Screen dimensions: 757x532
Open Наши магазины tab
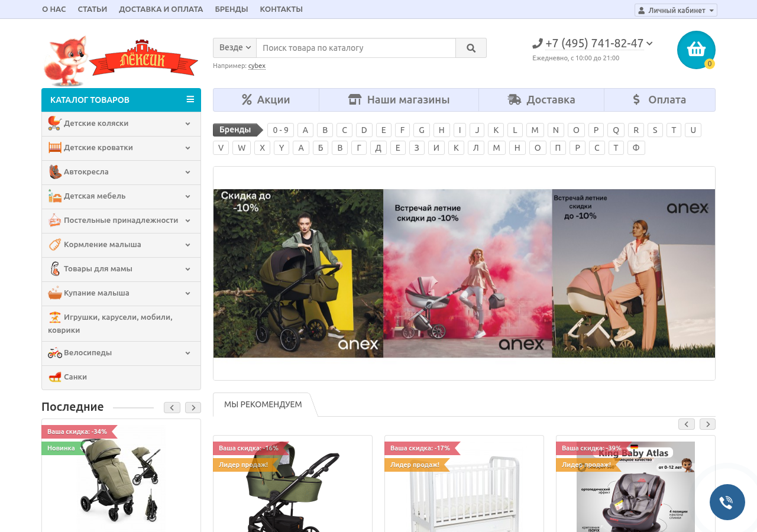(399, 100)
